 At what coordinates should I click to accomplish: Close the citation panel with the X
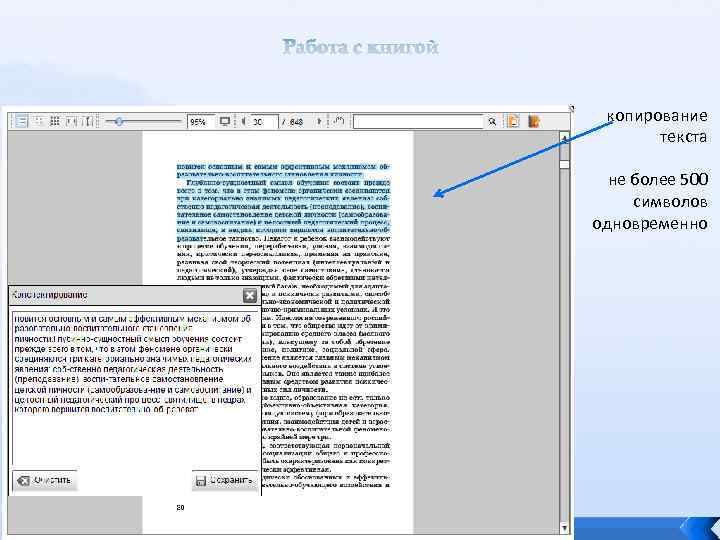coord(250,295)
